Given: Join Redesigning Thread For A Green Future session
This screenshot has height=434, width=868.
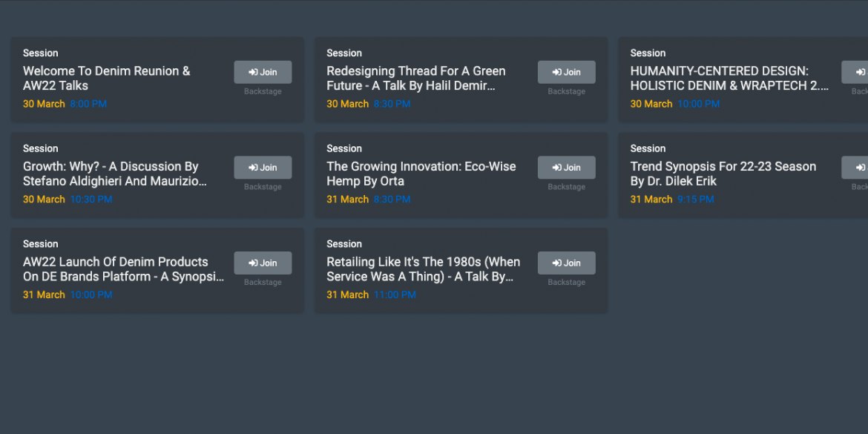Looking at the screenshot, I should 566,72.
